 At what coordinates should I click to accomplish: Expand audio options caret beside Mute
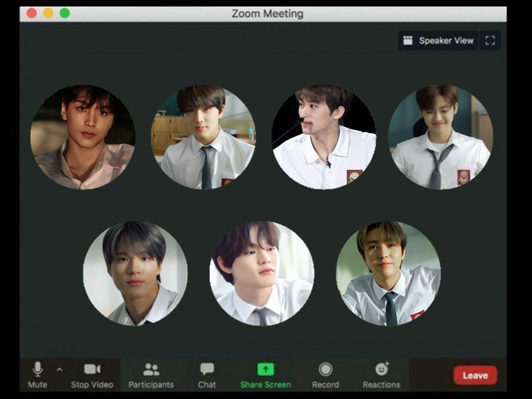tap(60, 369)
